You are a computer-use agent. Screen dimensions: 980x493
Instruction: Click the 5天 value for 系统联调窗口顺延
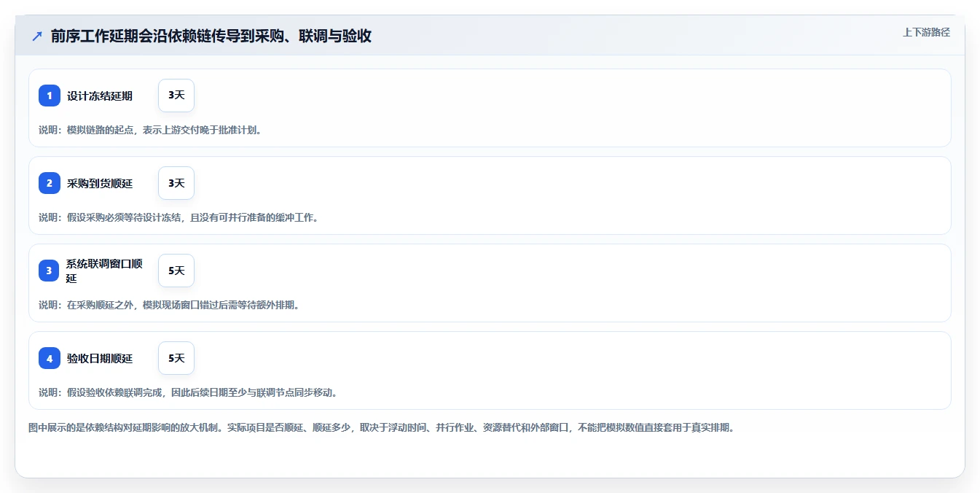point(176,271)
